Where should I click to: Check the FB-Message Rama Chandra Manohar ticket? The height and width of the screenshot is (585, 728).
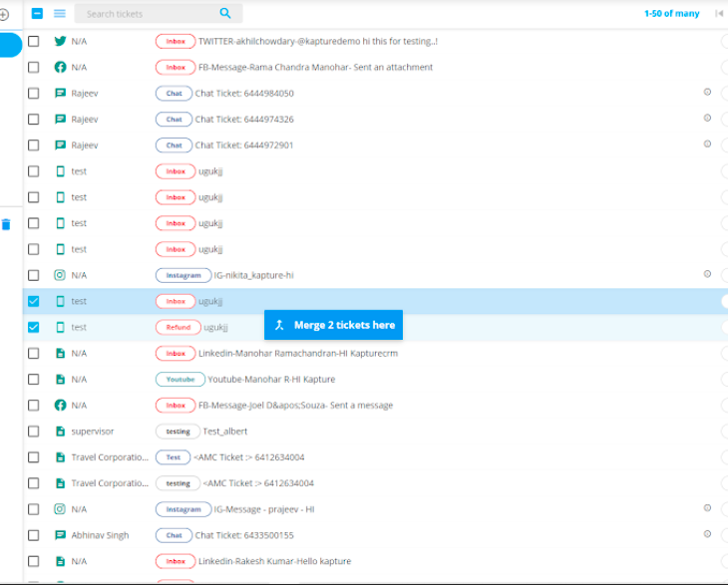34,67
